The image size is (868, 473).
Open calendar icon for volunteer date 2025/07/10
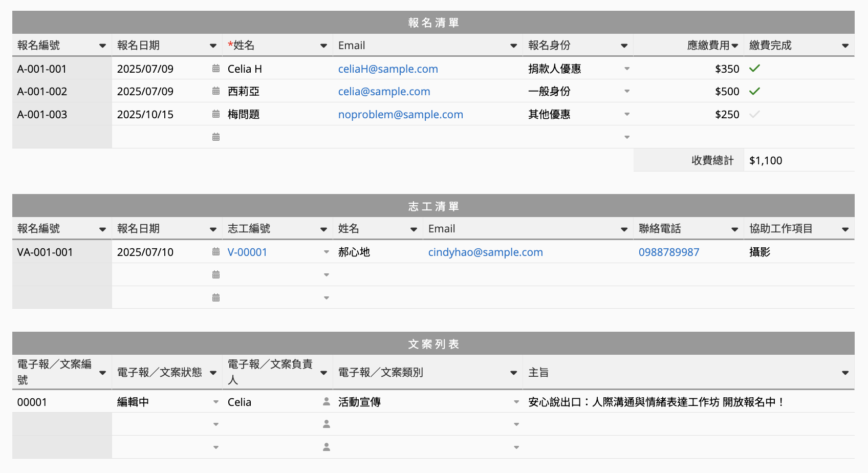pyautogui.click(x=216, y=252)
